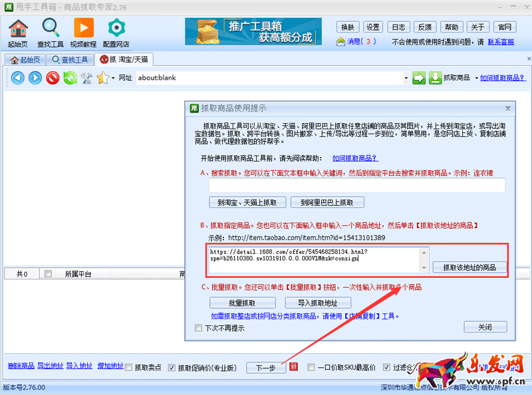The width and height of the screenshot is (532, 395).
Task: Click the red 新 badge icon
Action: point(294,366)
